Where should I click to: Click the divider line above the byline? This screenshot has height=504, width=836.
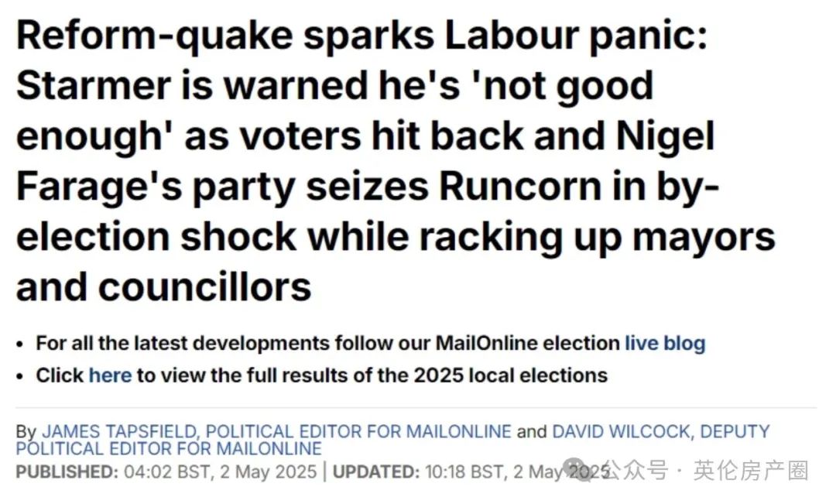(416, 408)
